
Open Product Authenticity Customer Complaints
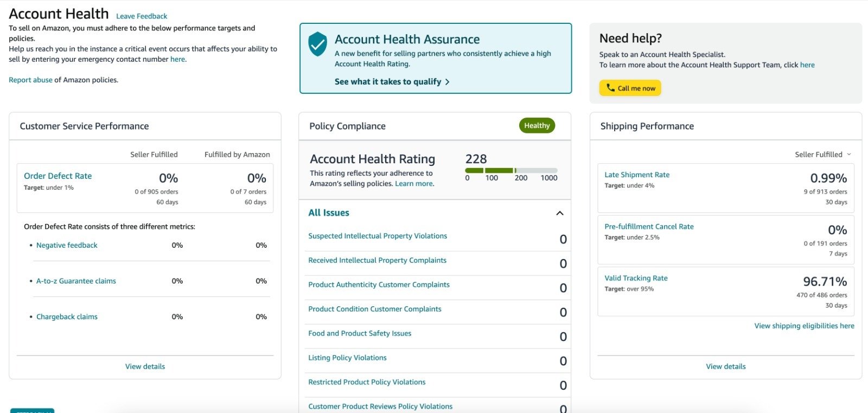[379, 285]
